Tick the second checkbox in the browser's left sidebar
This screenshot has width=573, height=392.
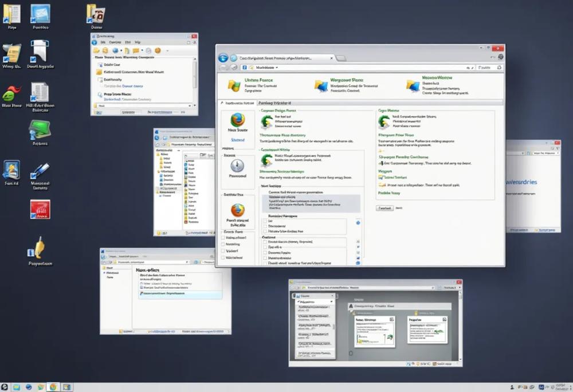coord(223,244)
